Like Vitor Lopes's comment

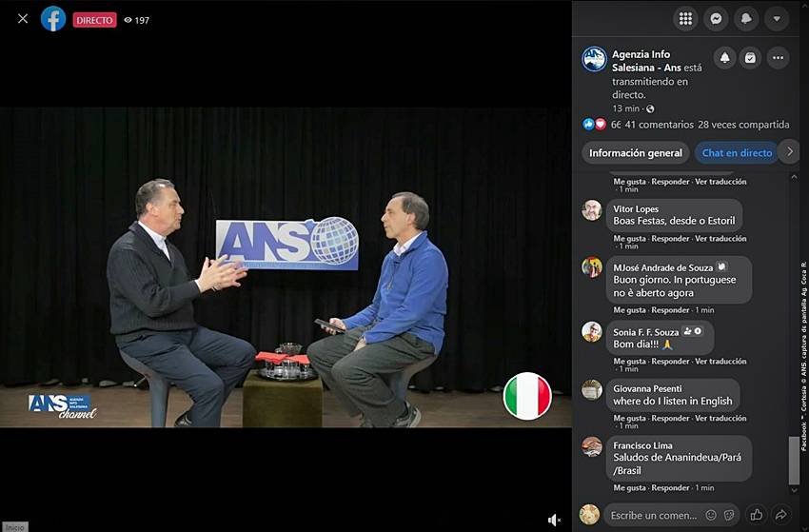[x=629, y=238]
